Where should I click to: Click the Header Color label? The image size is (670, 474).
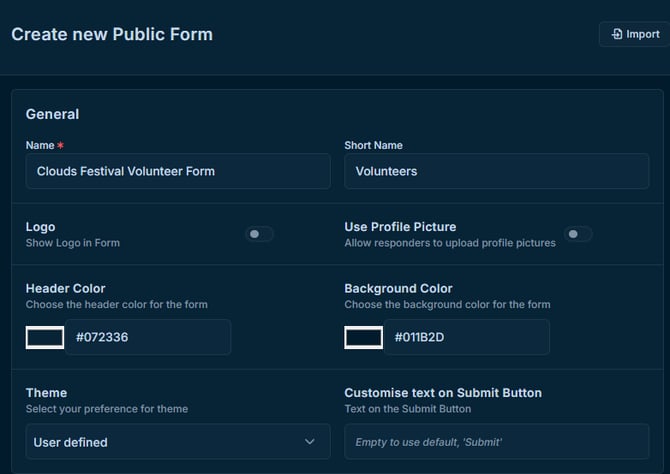[x=65, y=288]
